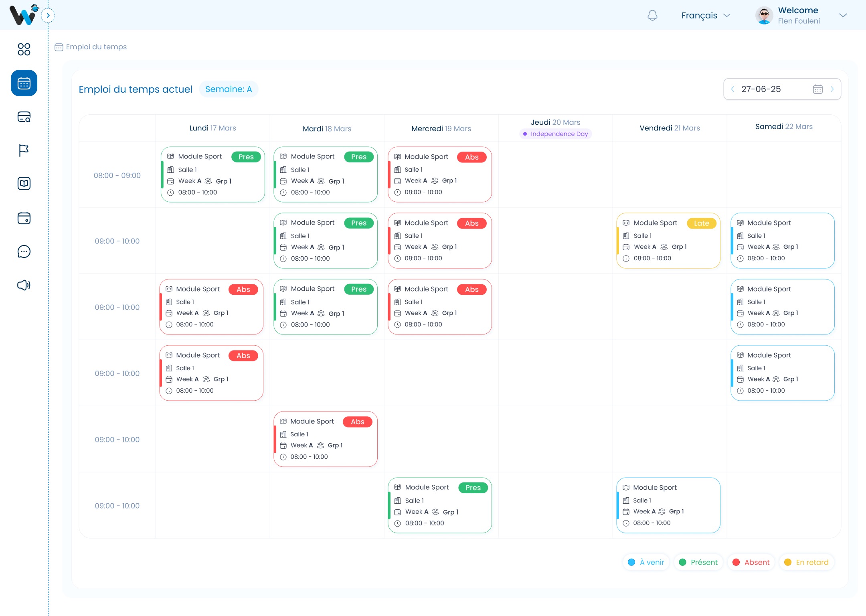Click the Flen Fouleni avatar picture
The image size is (866, 616).
click(764, 16)
